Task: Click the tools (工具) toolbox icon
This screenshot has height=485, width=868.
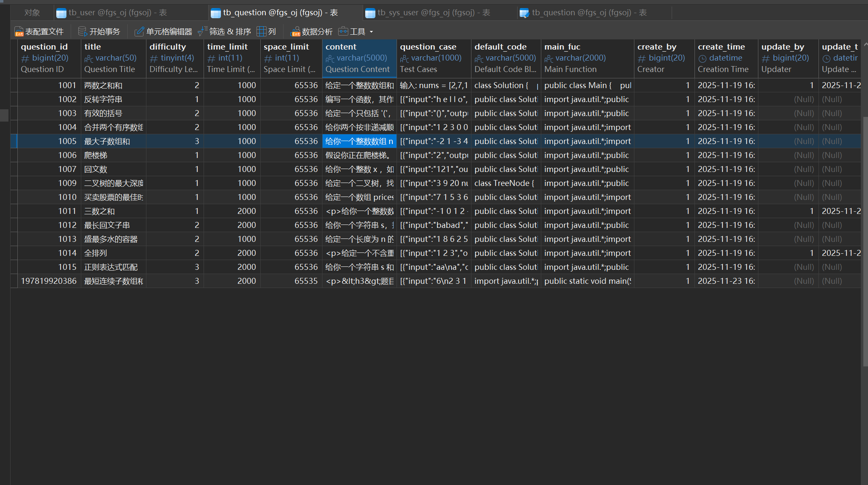Action: click(343, 31)
